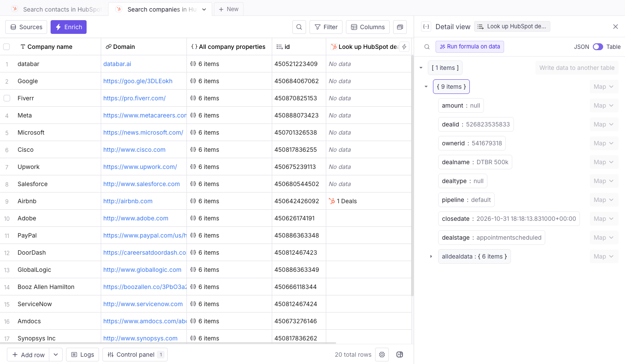Click the Enrich button
Image resolution: width=625 pixels, height=364 pixels.
point(69,27)
